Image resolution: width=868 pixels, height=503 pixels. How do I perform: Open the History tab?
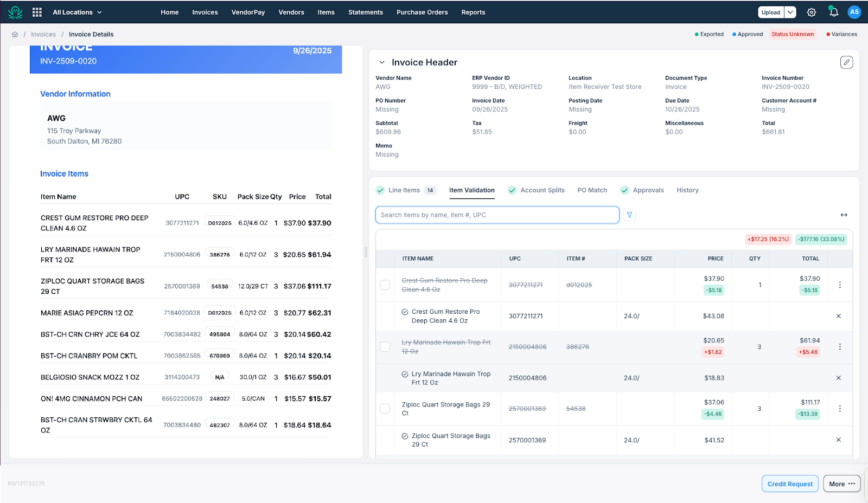[x=687, y=190]
